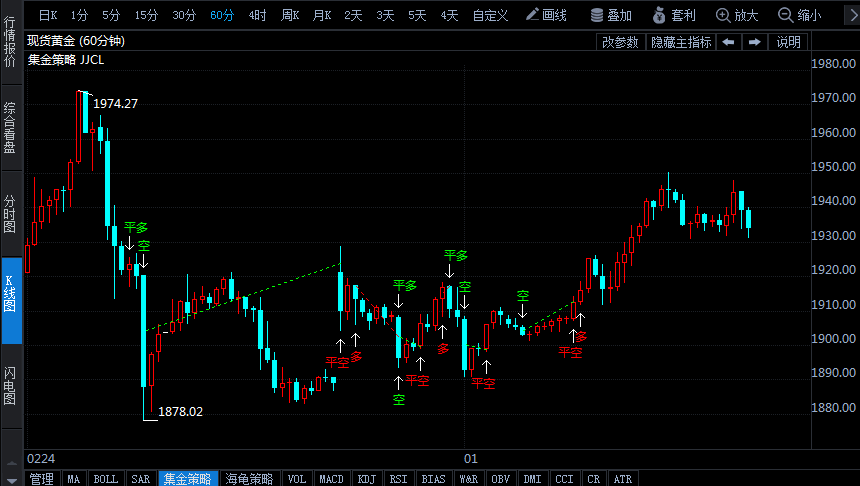Select the 5天 period
The height and width of the screenshot is (486, 860).
(x=417, y=15)
